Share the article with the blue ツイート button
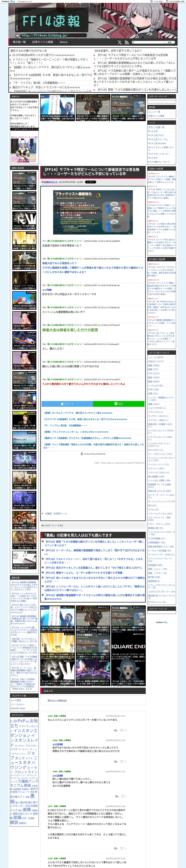186x868 pixels. pos(67,404)
